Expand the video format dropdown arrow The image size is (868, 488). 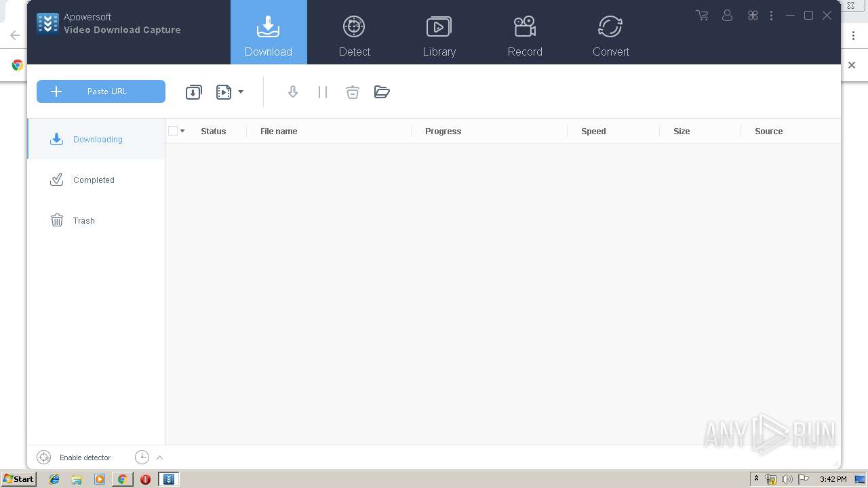(241, 92)
